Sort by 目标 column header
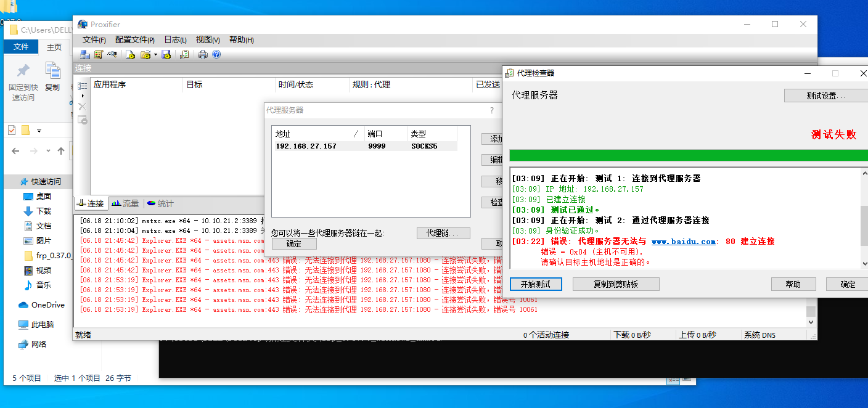The image size is (868, 408). (x=229, y=84)
